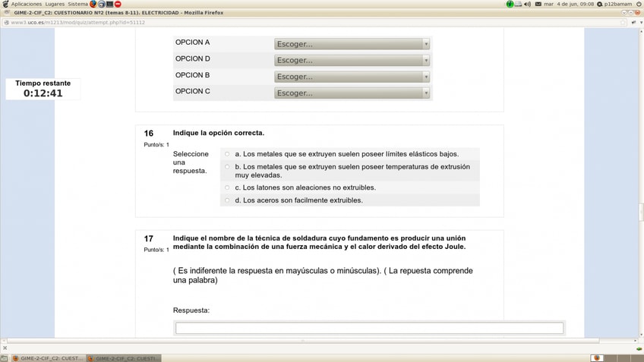Open the OPCION C Escoger dropdown
Viewport: 644px width, 362px height.
click(x=352, y=93)
